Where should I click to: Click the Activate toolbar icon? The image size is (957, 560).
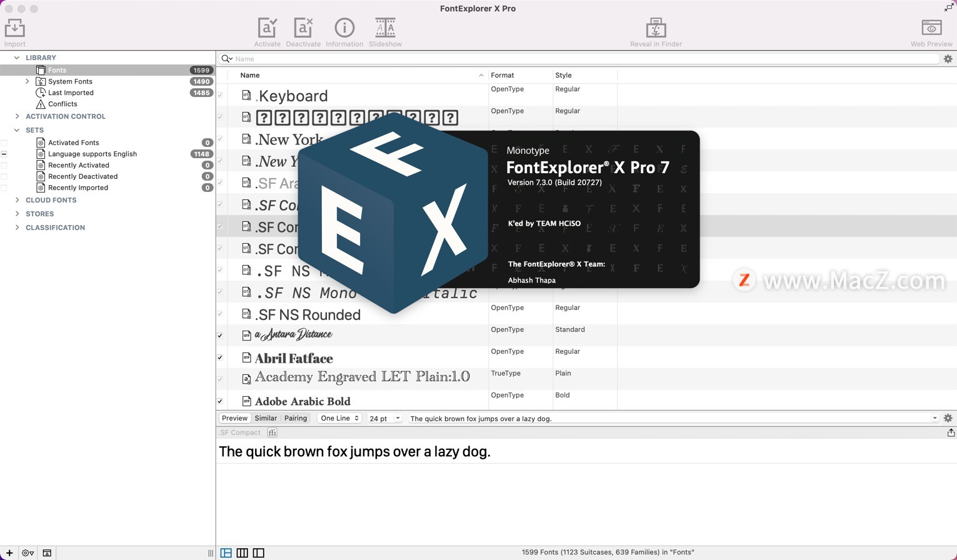click(x=267, y=28)
